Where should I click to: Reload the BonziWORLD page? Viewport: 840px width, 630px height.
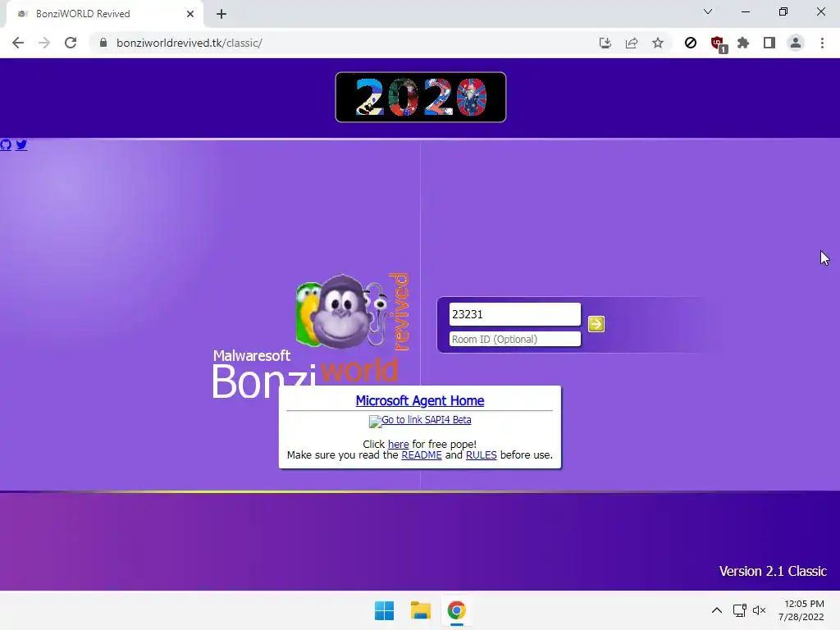(x=71, y=43)
